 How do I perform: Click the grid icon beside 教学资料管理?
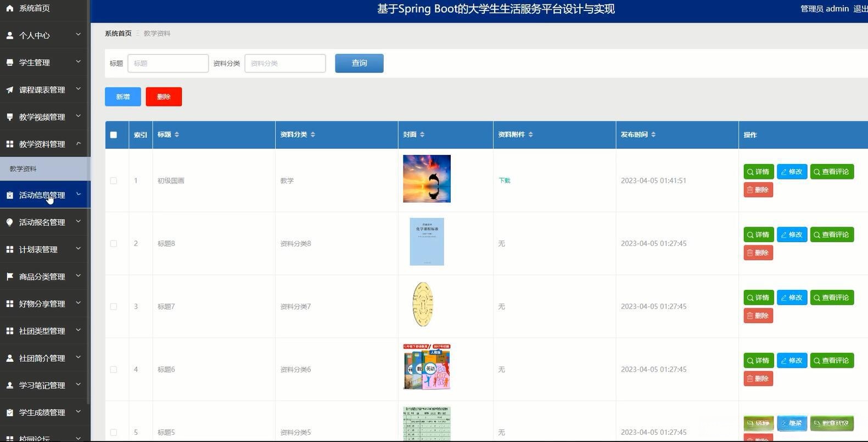pyautogui.click(x=9, y=144)
